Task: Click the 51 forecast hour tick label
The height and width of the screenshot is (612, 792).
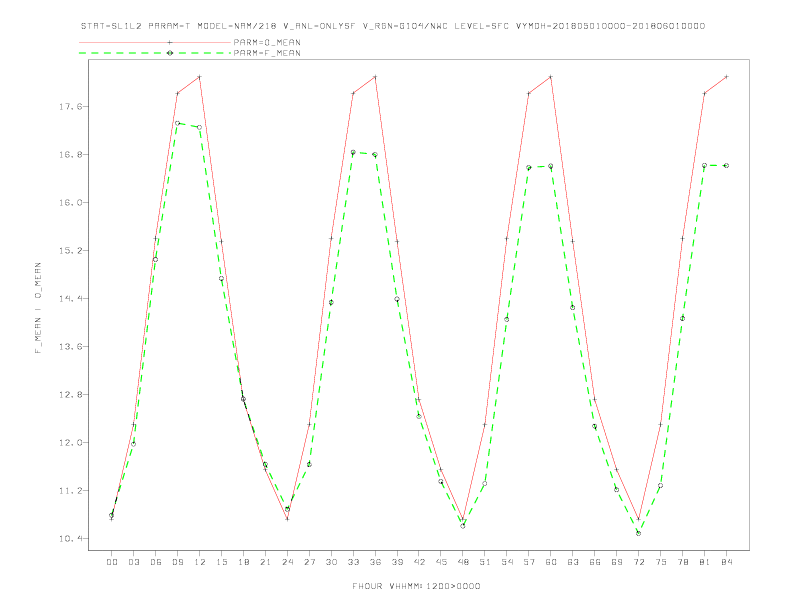Action: (485, 562)
